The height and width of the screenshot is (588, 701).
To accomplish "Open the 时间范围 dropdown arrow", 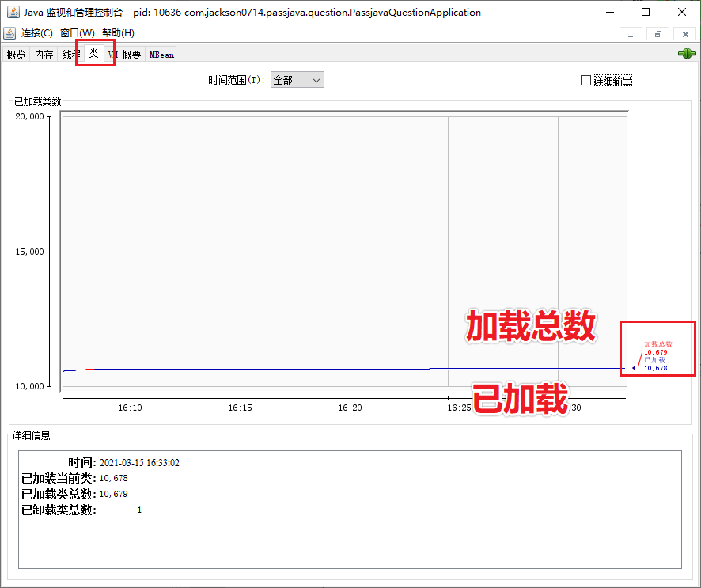I will pos(316,80).
